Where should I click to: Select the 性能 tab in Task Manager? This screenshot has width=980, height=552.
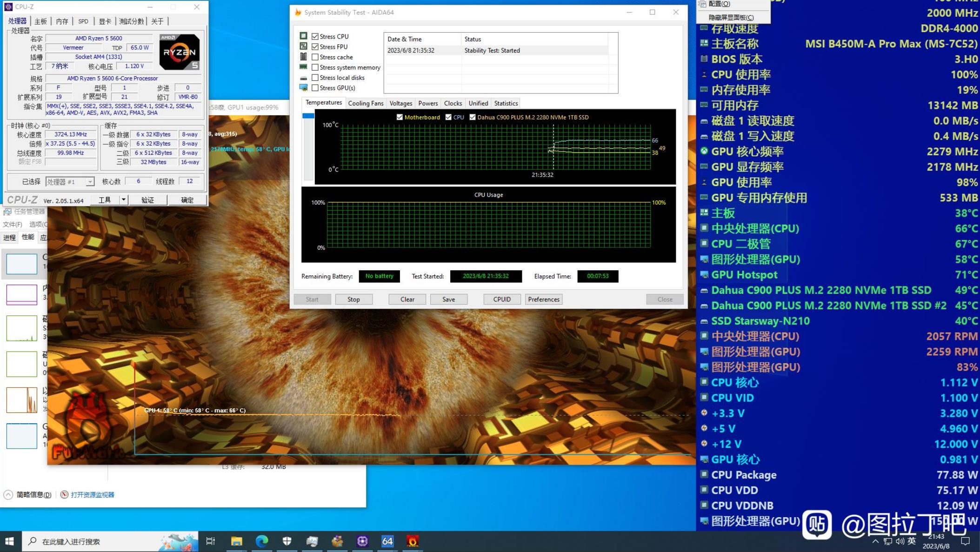pos(28,237)
